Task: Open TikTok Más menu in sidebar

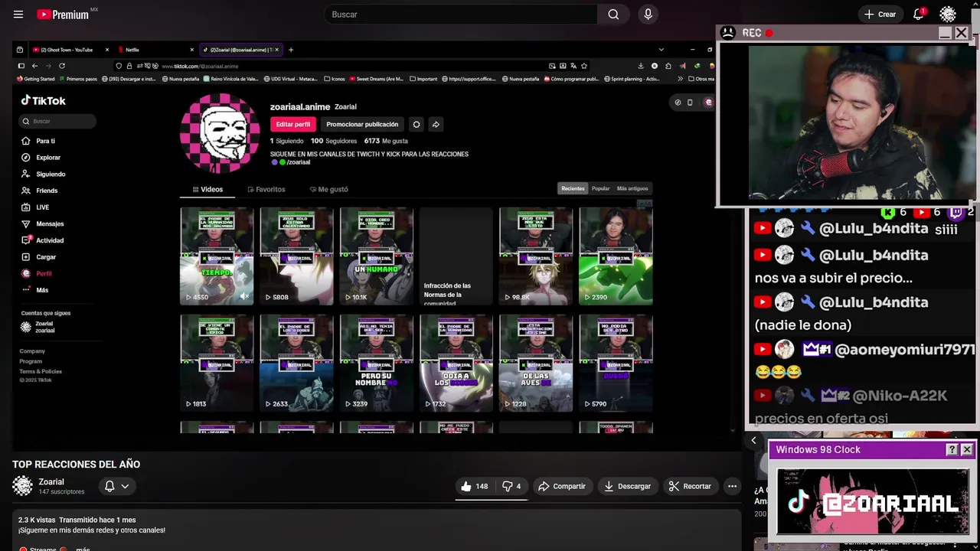Action: 42,290
